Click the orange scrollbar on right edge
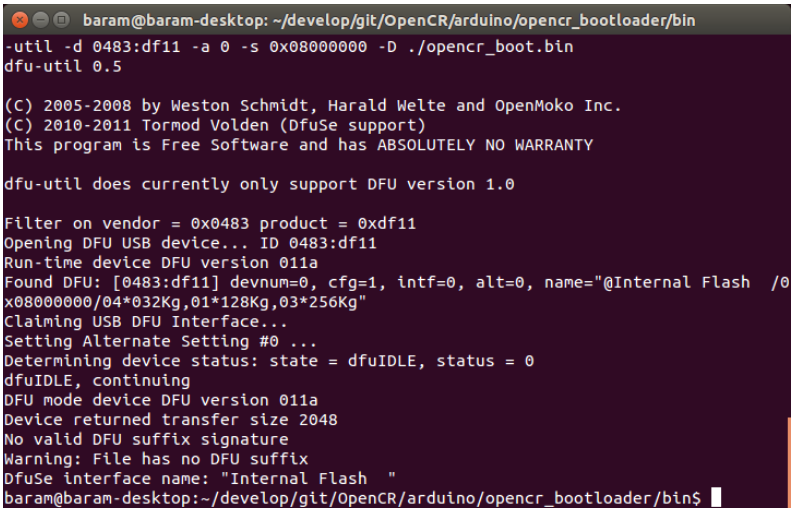 point(788,461)
